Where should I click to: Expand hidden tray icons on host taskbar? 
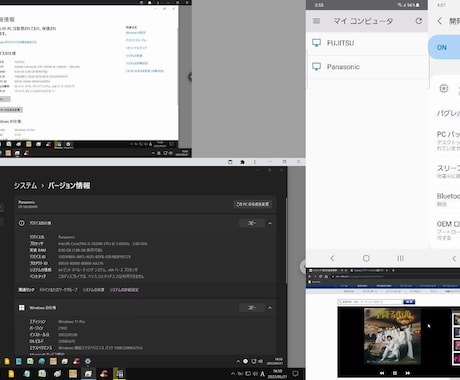[233, 374]
